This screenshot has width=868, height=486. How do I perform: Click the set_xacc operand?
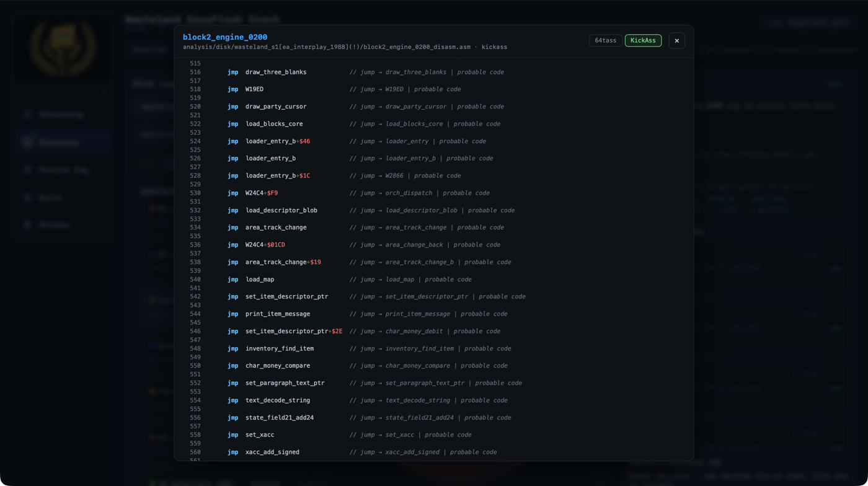coord(260,435)
